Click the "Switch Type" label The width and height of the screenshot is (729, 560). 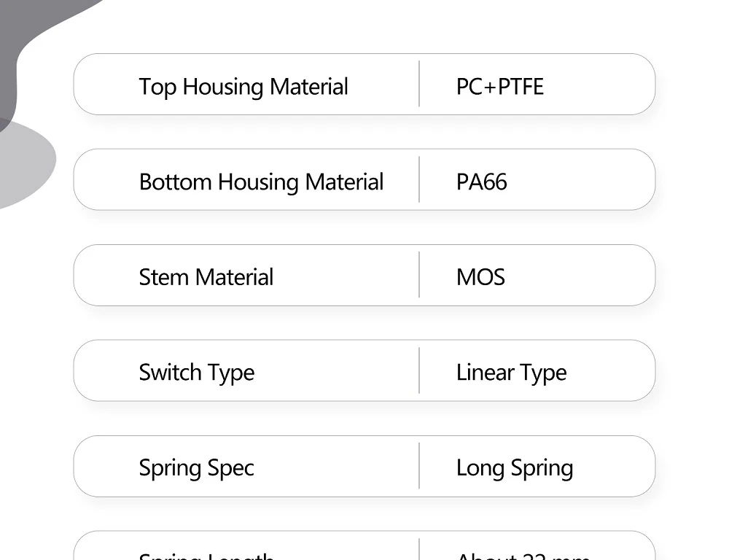[197, 373]
